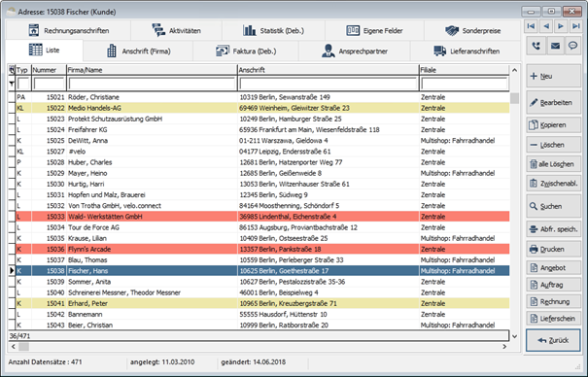Create an Auftrag document
This screenshot has height=377, width=588.
point(554,285)
